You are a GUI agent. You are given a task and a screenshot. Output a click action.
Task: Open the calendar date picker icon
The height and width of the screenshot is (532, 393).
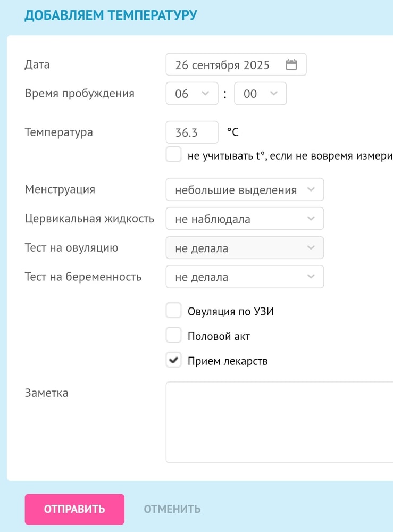[x=291, y=64]
